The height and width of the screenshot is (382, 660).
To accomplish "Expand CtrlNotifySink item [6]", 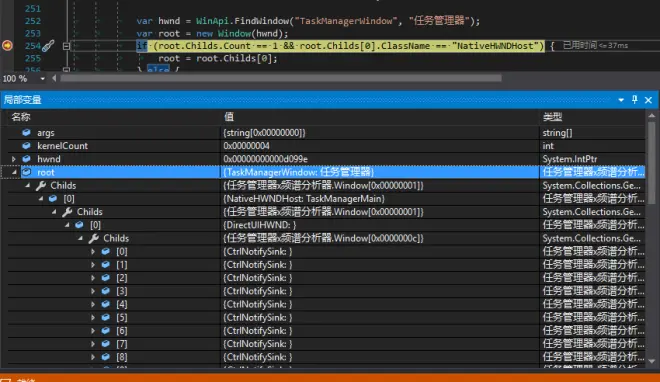I will (x=93, y=331).
